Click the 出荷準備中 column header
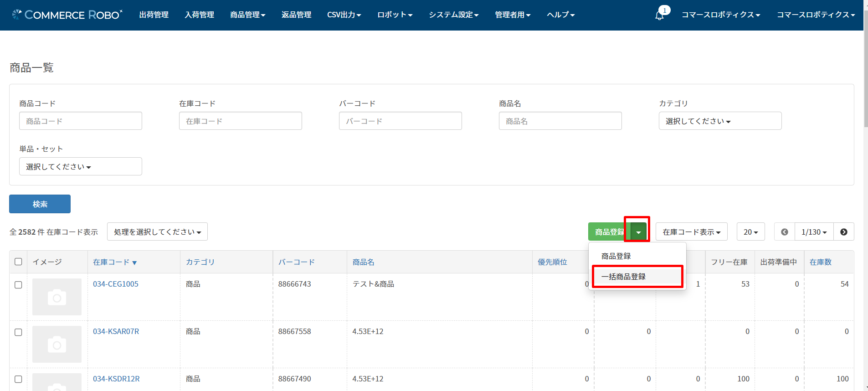868x391 pixels. [x=779, y=262]
